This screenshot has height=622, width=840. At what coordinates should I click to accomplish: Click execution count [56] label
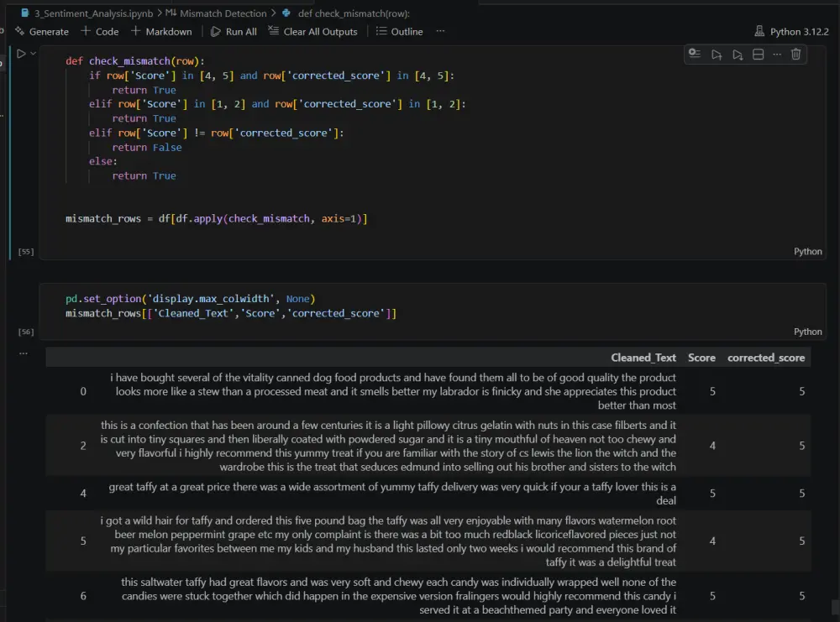[x=26, y=332]
